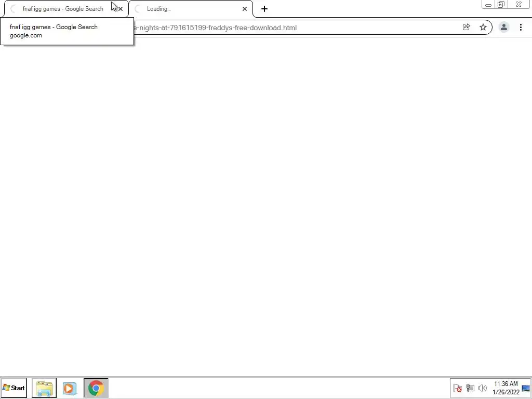Close the fnaf igg games tab
Screen dimensions: 532x399
click(x=121, y=9)
